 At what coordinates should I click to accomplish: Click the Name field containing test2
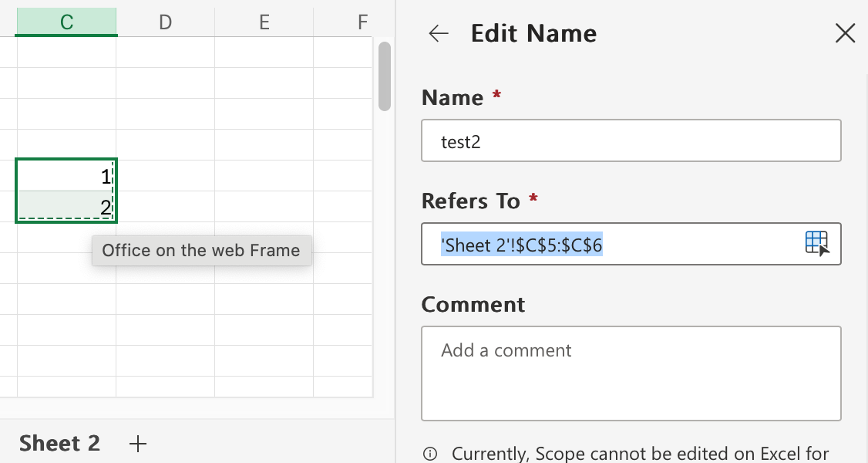tap(631, 141)
